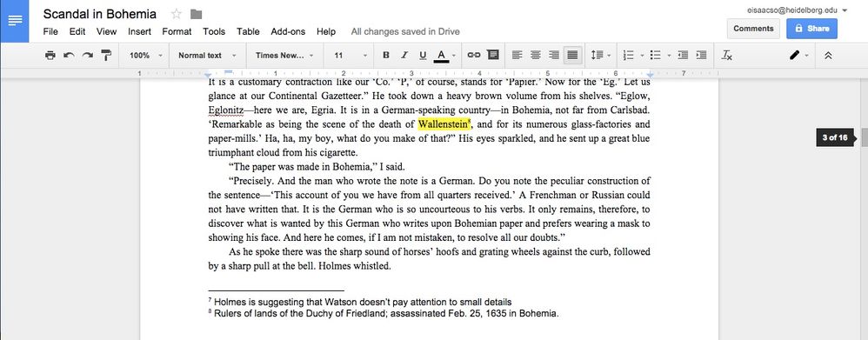868x340 pixels.
Task: Star the Scandal in Bohemia document
Action: [176, 15]
